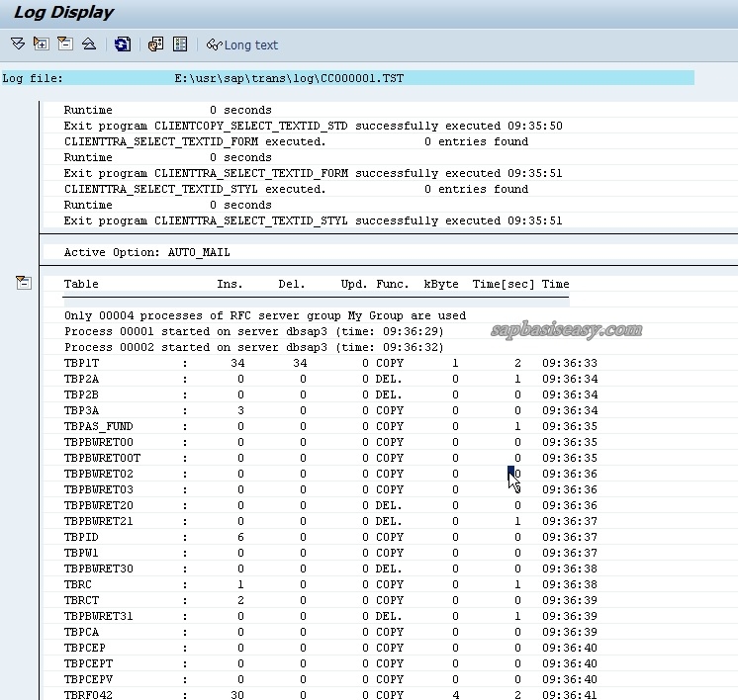Screen dimensions: 738x700
Task: Select table name TBPW1
Action: point(81,553)
